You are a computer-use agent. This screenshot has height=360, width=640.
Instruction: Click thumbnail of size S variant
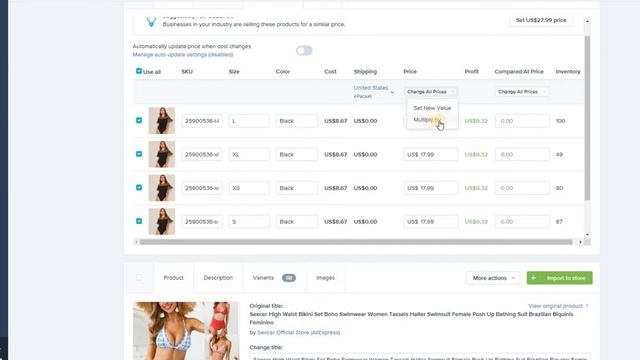(x=162, y=221)
